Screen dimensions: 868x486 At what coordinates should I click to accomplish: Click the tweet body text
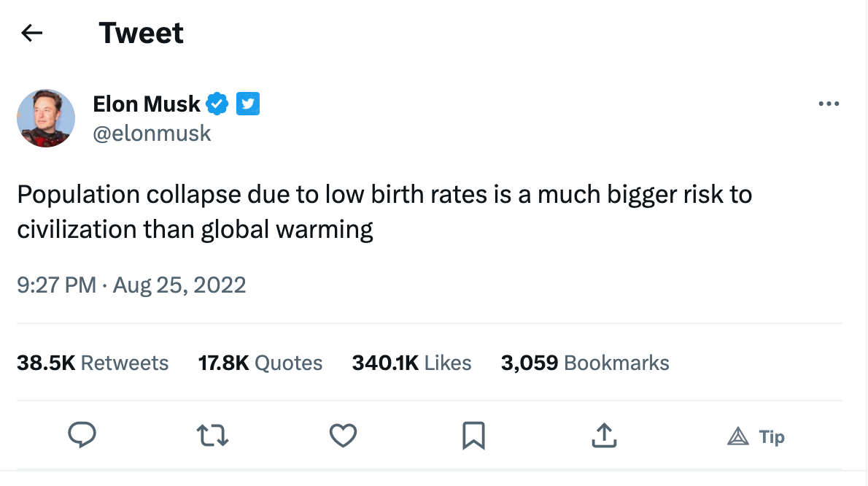[384, 212]
